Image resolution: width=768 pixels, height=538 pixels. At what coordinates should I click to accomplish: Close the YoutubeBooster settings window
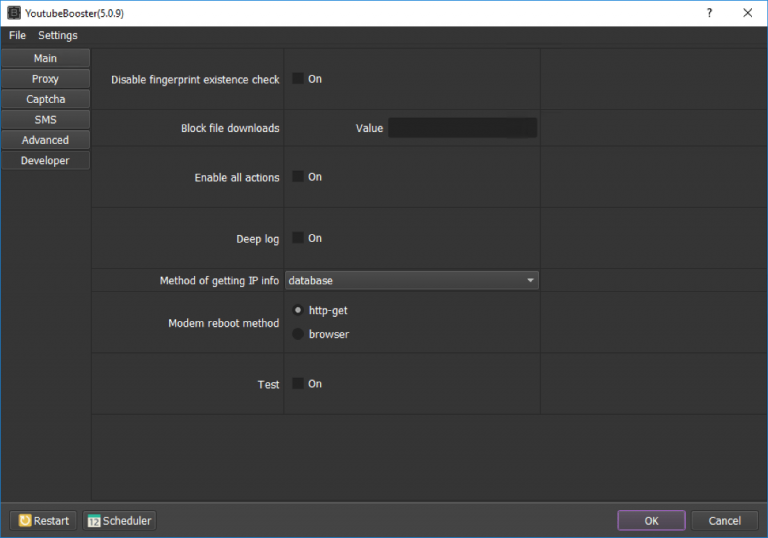coord(747,13)
